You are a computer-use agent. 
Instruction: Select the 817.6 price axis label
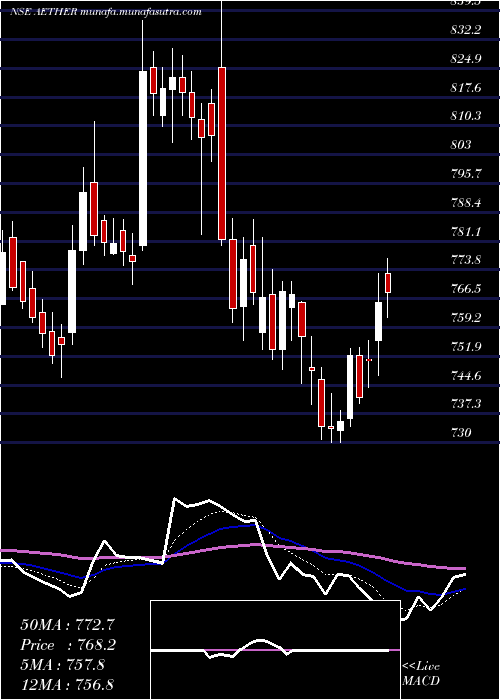pyautogui.click(x=466, y=88)
